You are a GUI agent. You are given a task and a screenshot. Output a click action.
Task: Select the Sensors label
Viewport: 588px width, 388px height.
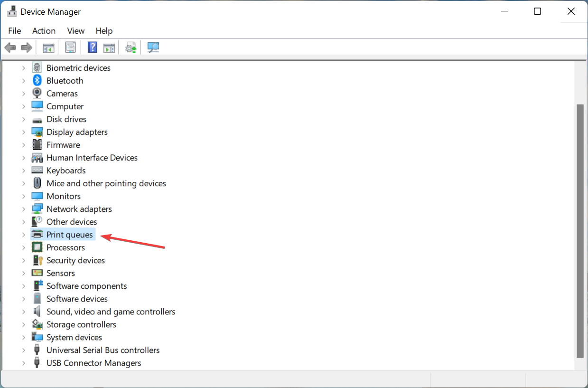(x=61, y=273)
